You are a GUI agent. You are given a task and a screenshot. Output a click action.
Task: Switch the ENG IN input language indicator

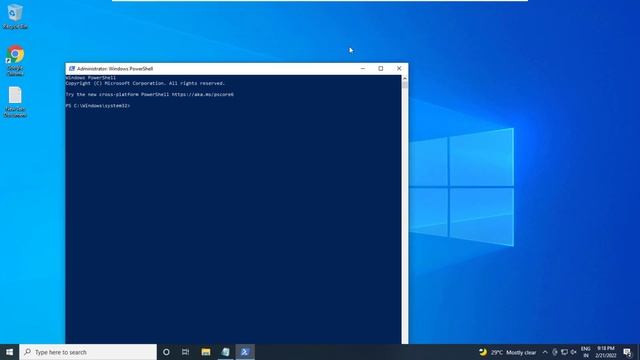[x=586, y=352]
